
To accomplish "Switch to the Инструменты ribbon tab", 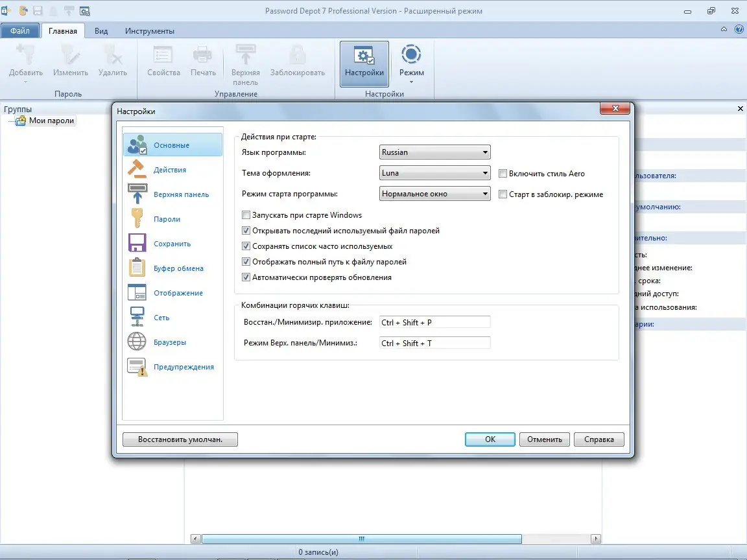I will pyautogui.click(x=150, y=30).
